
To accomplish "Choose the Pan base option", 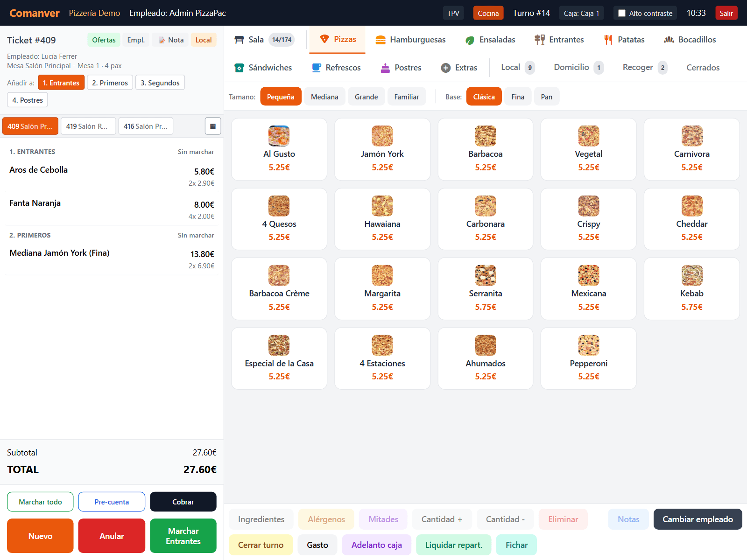I will [x=547, y=97].
